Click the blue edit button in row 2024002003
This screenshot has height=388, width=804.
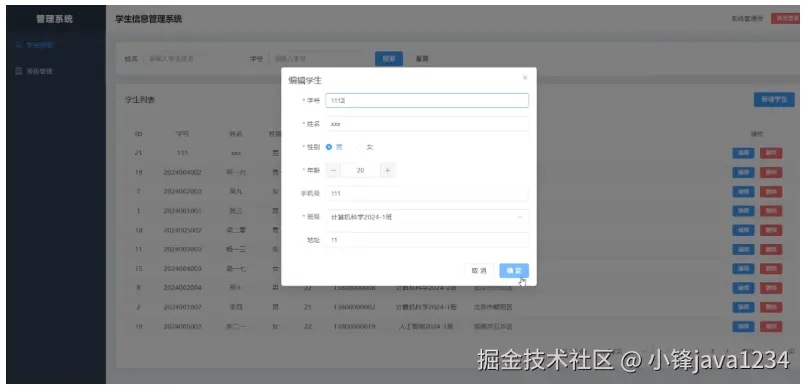pyautogui.click(x=743, y=192)
